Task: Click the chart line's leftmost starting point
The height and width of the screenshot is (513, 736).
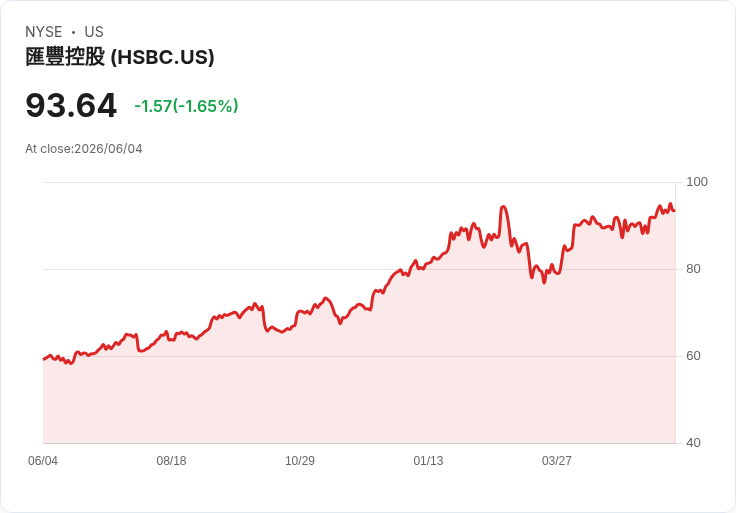Action: [44, 359]
